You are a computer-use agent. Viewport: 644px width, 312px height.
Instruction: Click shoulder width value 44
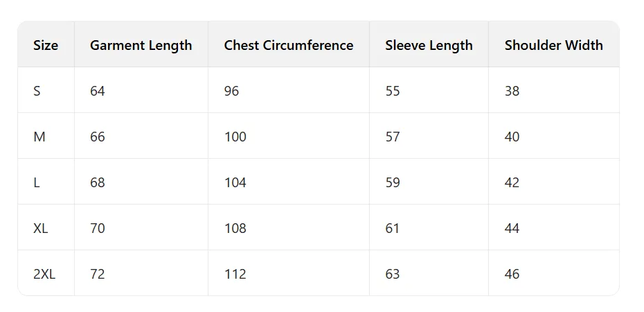(x=512, y=228)
